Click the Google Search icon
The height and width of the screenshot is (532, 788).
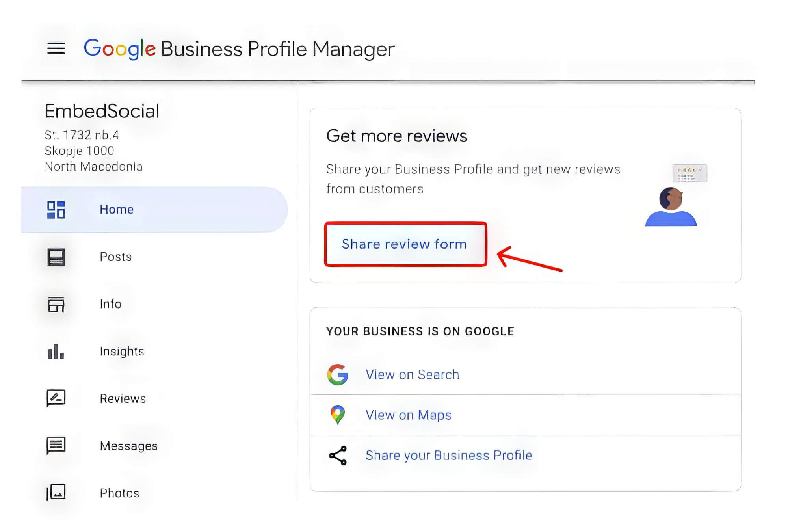(x=337, y=374)
